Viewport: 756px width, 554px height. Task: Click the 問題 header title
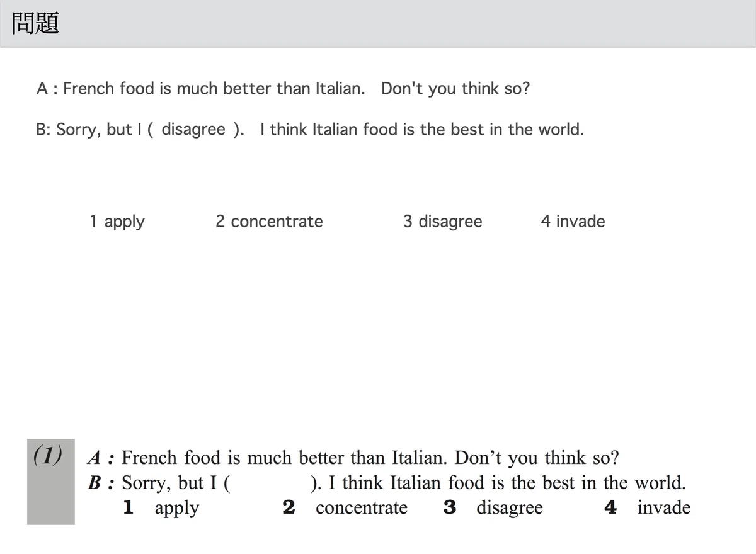pyautogui.click(x=35, y=24)
